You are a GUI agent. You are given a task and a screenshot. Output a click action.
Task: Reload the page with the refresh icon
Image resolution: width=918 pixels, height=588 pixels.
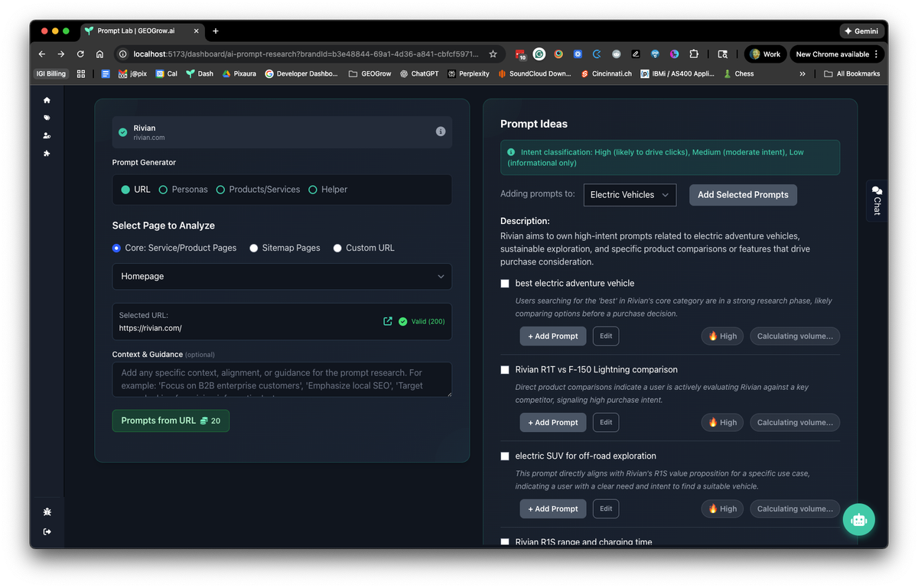point(80,54)
